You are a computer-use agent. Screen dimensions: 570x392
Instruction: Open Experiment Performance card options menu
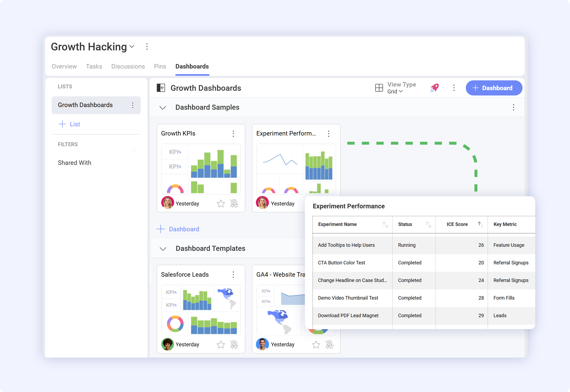click(329, 134)
